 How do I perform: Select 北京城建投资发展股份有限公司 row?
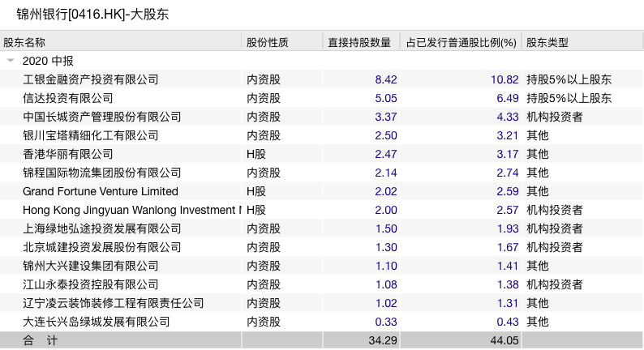[322, 247]
